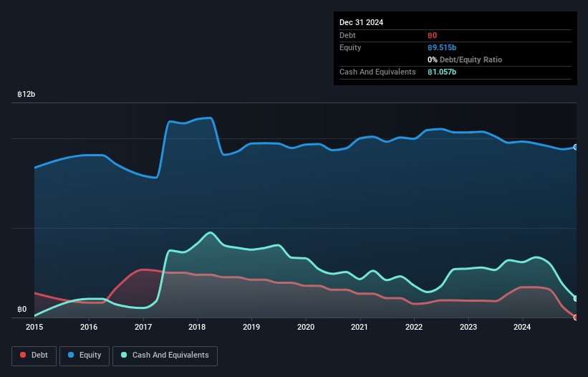Image resolution: width=588 pixels, height=377 pixels.
Task: Toggle the Equity series in legend
Action: tap(84, 355)
